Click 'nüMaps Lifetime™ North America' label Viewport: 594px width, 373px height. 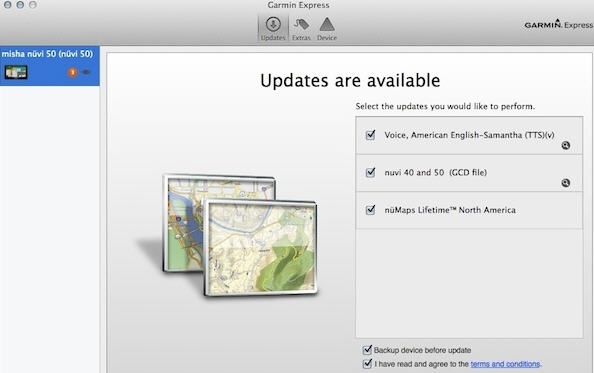point(450,210)
